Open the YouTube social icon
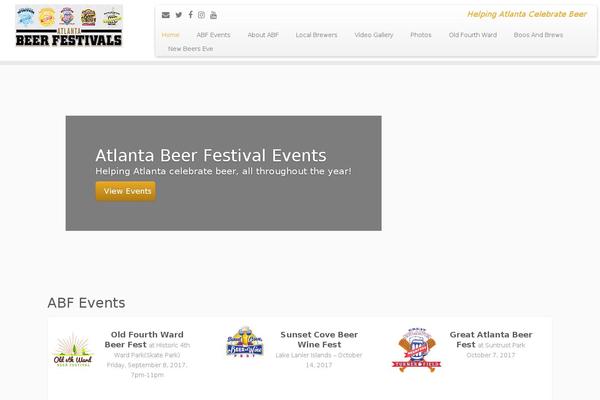 coord(214,15)
